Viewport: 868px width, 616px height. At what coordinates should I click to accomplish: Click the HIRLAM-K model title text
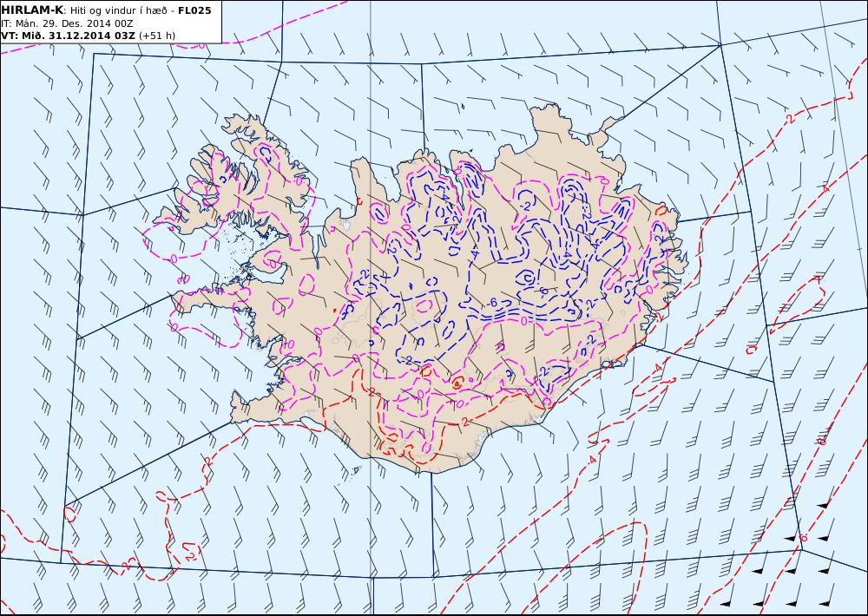coord(32,10)
